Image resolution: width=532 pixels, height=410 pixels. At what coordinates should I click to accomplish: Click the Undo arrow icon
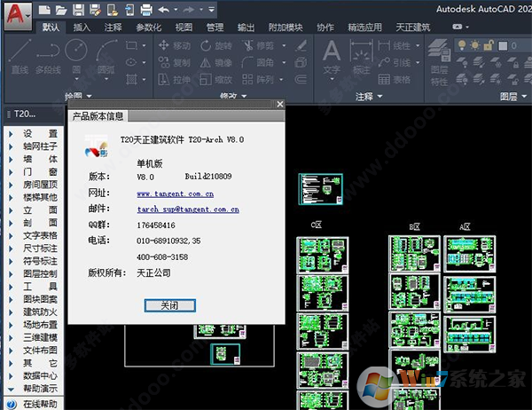[x=164, y=10]
